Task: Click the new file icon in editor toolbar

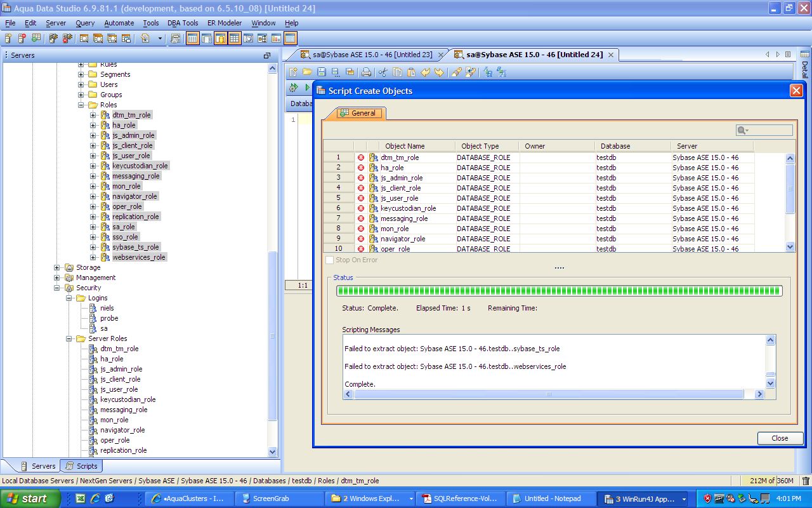Action: [293, 72]
